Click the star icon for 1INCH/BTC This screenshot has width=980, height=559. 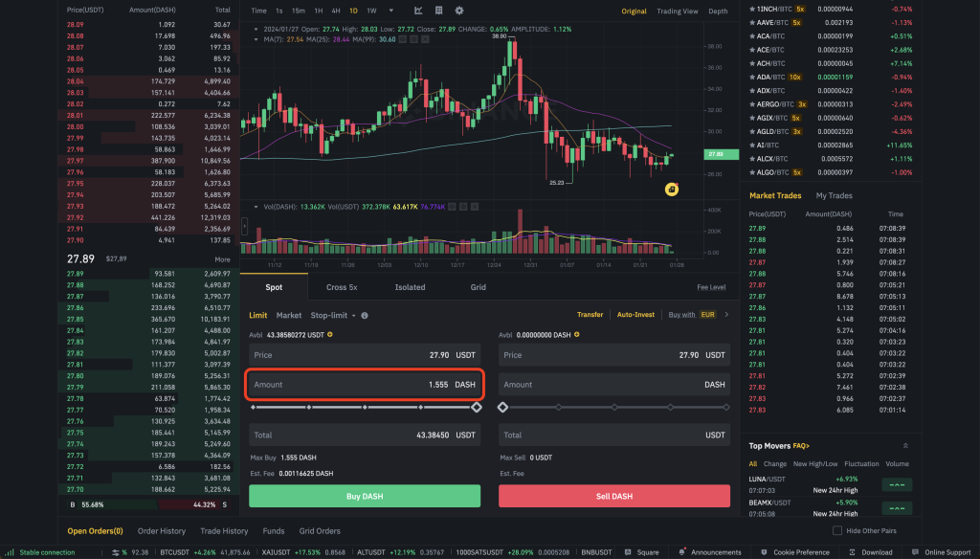click(752, 10)
